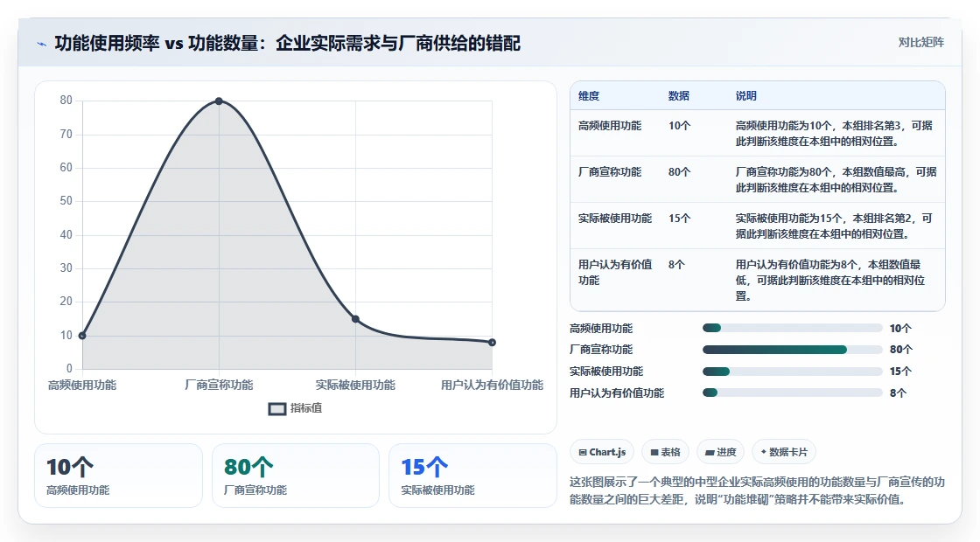
Task: Click the y-axis value 50
Action: pos(66,201)
